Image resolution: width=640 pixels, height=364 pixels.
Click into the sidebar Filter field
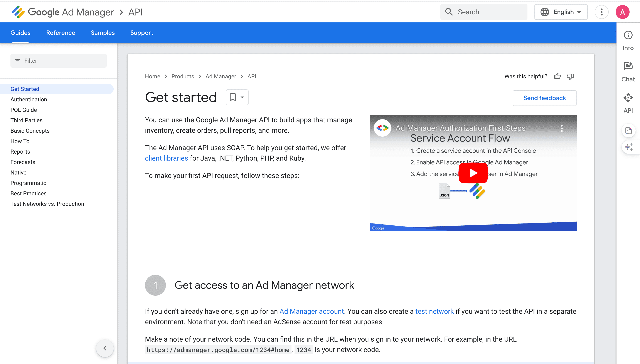click(x=59, y=60)
